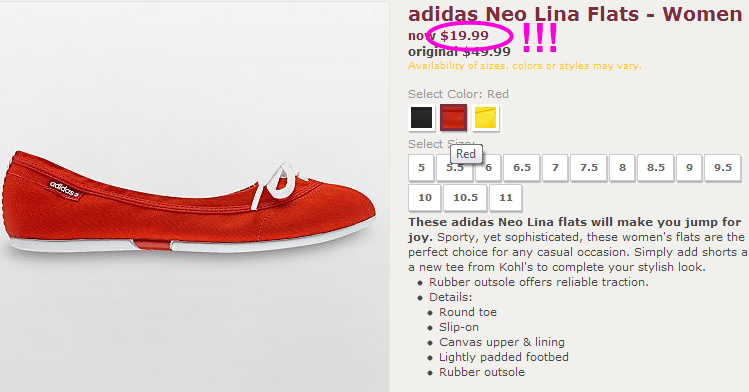Select the red color swatch
This screenshot has width=749, height=392.
coord(453,117)
